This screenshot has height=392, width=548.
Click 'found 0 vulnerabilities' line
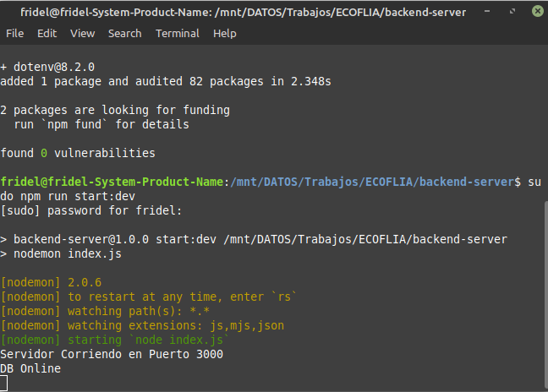(x=78, y=153)
